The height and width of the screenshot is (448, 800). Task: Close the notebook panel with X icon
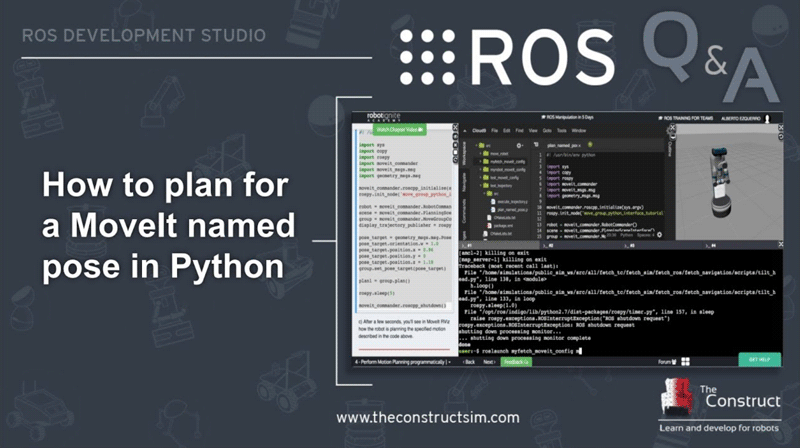(x=455, y=127)
